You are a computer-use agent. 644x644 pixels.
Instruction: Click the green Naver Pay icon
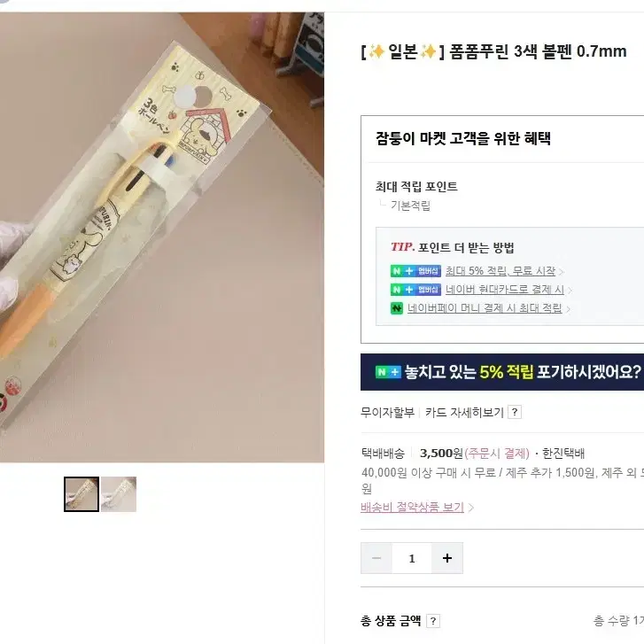(x=397, y=308)
